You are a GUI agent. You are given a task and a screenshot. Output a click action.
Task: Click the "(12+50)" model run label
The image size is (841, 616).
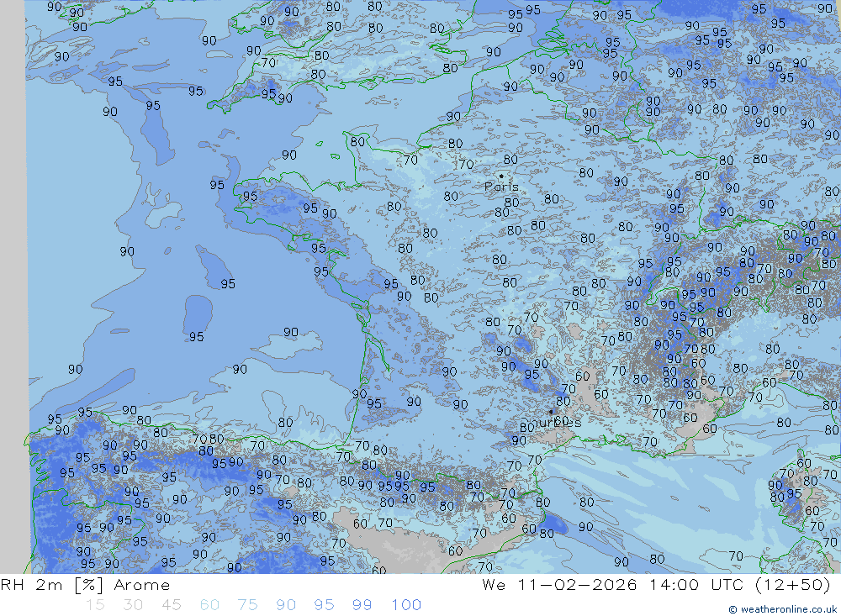[x=793, y=585]
